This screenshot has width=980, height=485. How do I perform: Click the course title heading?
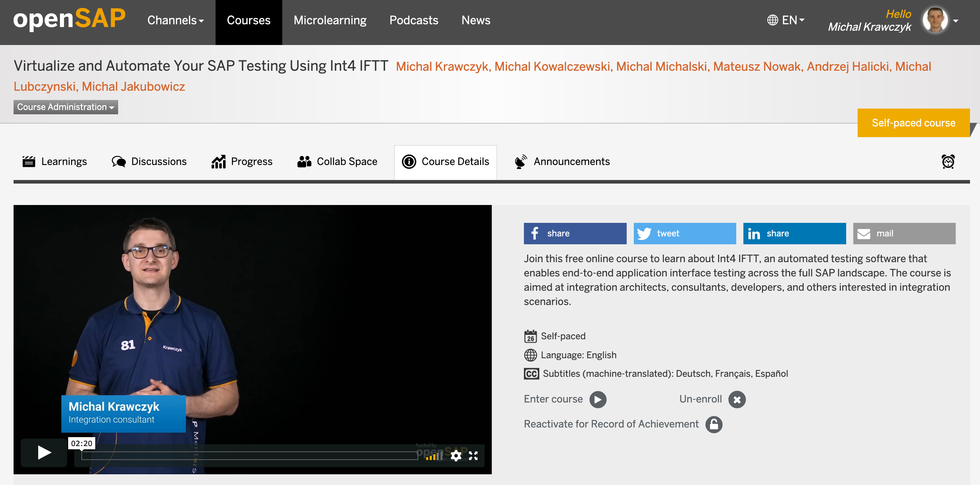201,66
